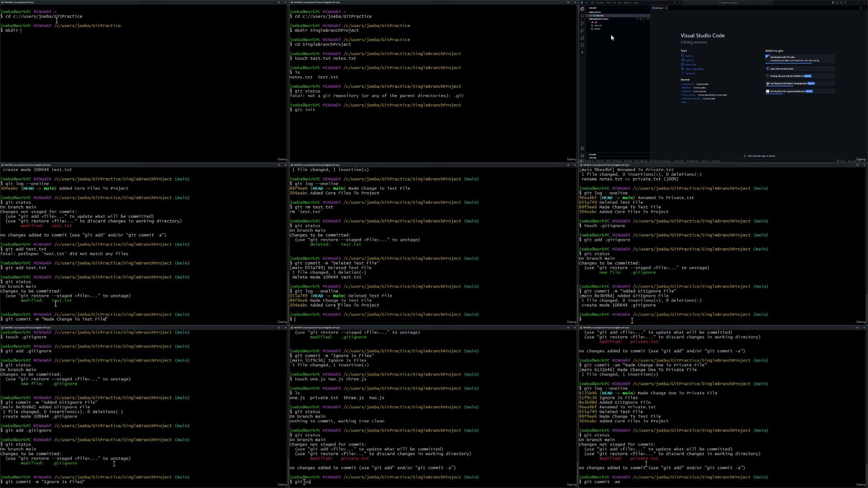
Task: Open Getting Started with BLACKBOX AI walkthrough
Action: pos(800,76)
